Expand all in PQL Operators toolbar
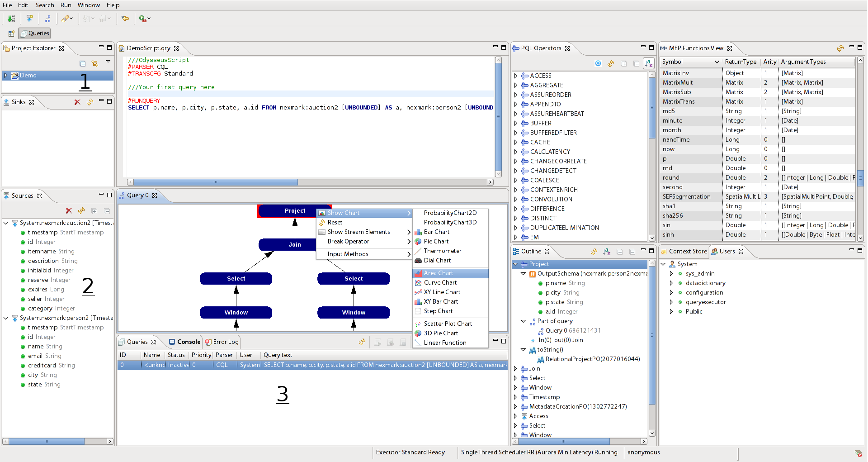The height and width of the screenshot is (462, 868). tap(623, 63)
